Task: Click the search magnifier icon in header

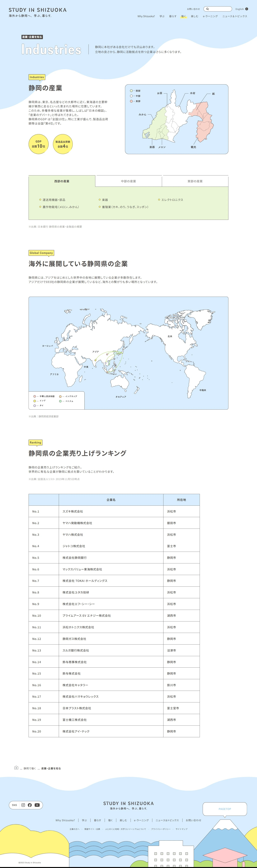Action: pos(208,9)
